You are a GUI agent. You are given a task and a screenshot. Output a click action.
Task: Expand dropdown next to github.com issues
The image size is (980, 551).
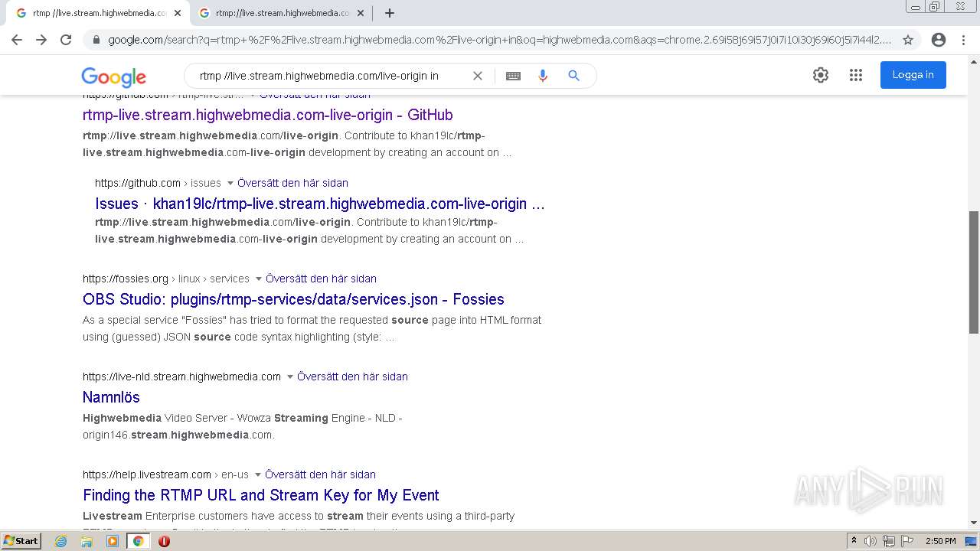(x=230, y=184)
